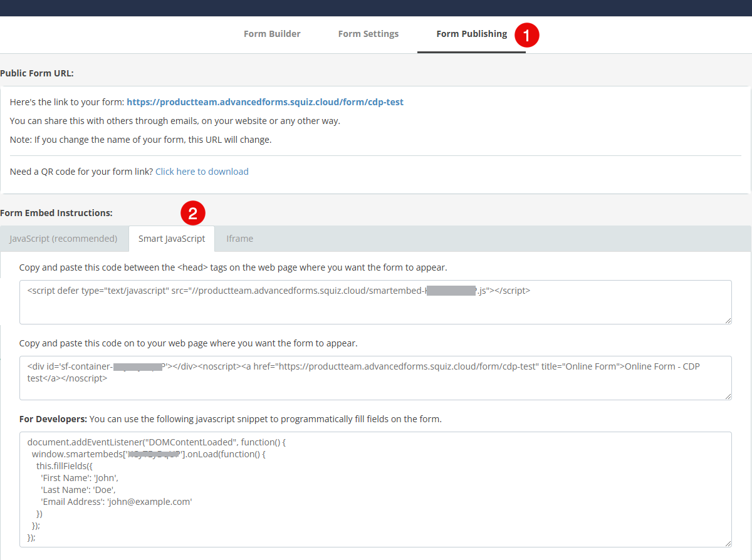Switch to the Form Builder tab

click(x=272, y=34)
